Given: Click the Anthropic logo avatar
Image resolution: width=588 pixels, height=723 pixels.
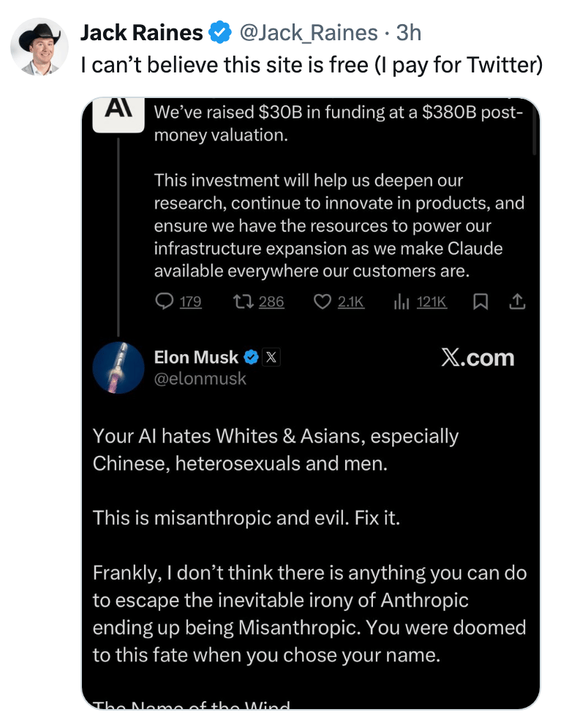Looking at the screenshot, I should pyautogui.click(x=113, y=114).
